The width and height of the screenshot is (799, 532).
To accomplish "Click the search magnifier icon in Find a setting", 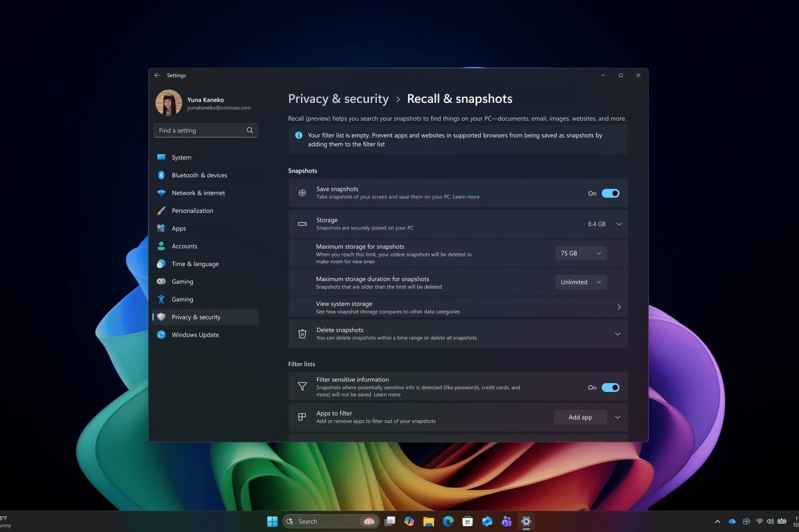I will [250, 131].
